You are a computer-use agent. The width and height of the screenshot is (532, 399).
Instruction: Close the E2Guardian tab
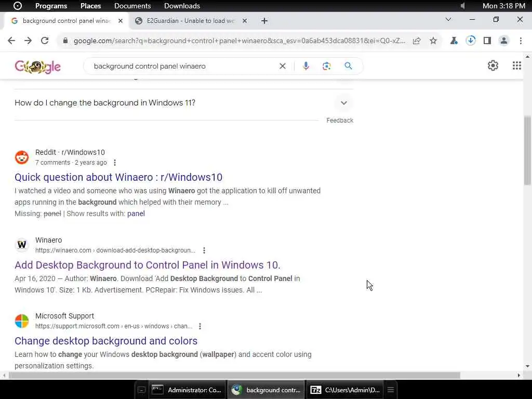[x=245, y=21]
